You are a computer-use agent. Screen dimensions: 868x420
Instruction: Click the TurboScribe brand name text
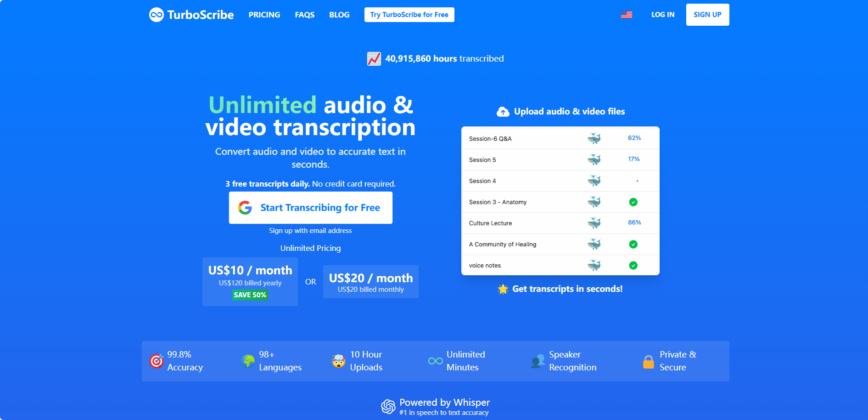click(x=201, y=15)
